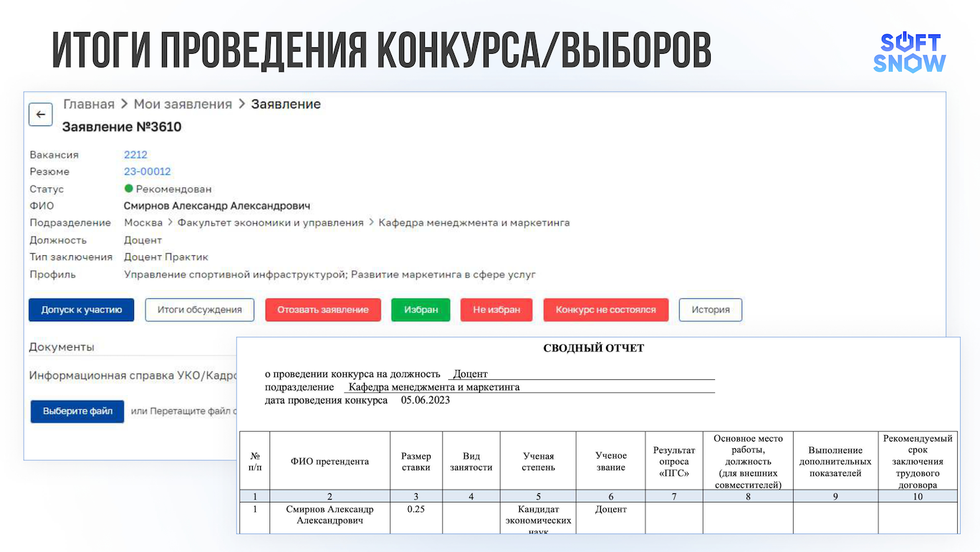980x552 pixels.
Task: Mark applicant as Не избран
Action: point(496,310)
